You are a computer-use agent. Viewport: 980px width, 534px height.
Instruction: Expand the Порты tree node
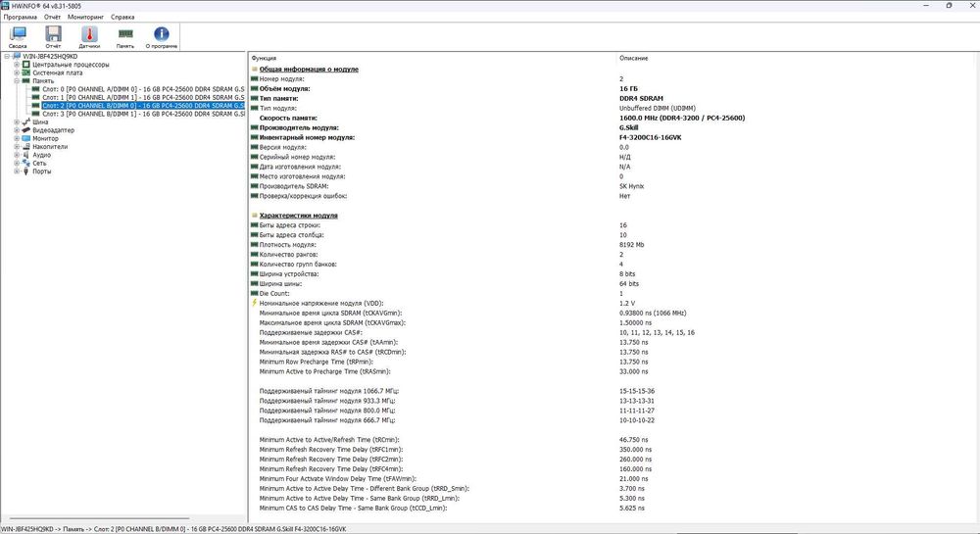(x=17, y=171)
